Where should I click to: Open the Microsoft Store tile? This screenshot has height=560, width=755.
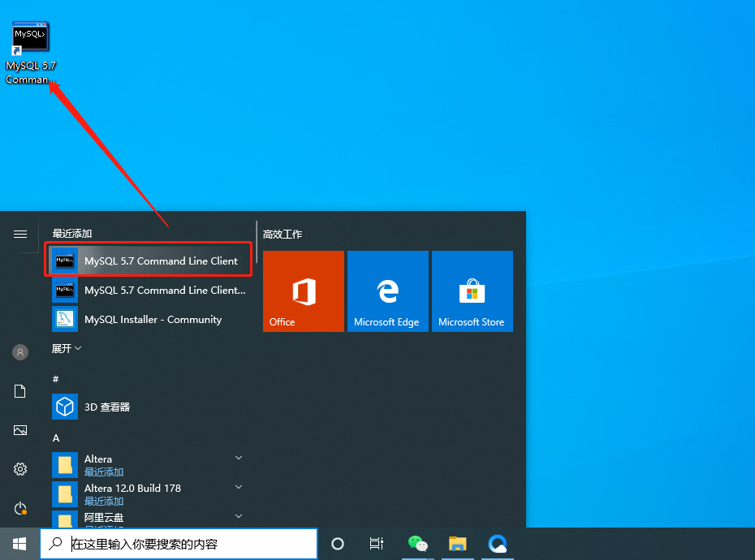[472, 291]
